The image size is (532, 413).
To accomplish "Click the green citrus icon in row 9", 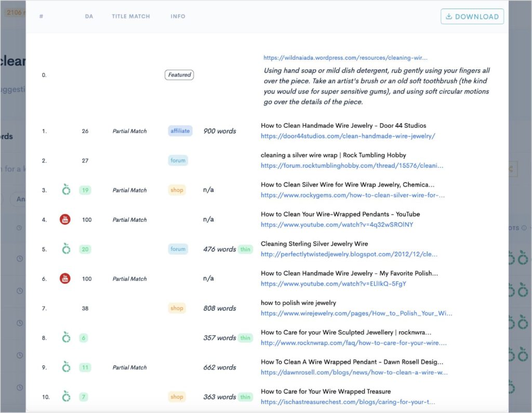I will tap(66, 367).
